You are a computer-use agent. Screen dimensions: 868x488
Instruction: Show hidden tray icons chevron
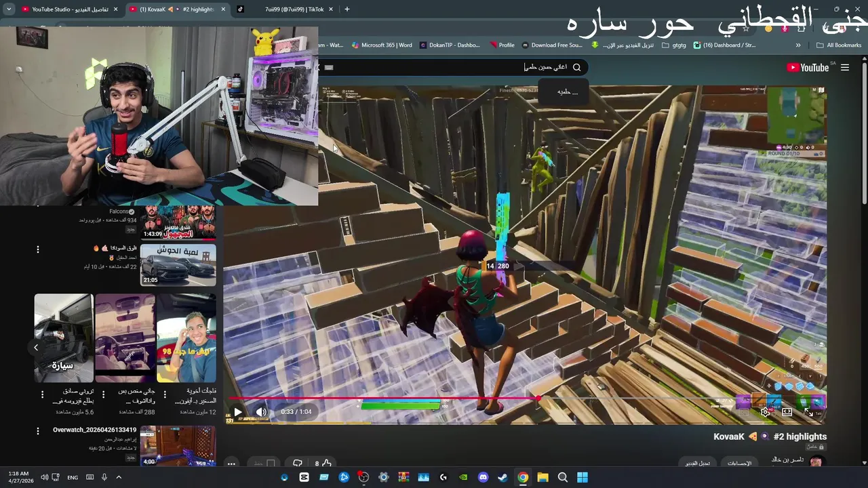pos(119,477)
